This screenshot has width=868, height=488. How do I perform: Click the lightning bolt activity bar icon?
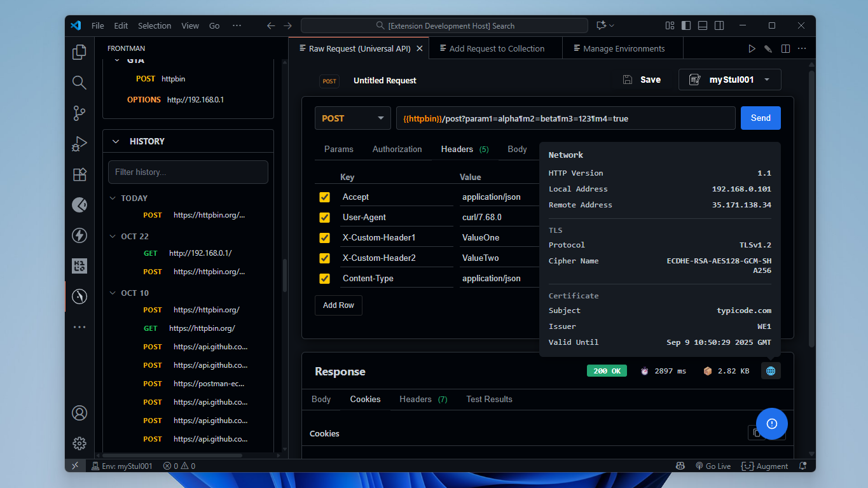[x=79, y=235]
